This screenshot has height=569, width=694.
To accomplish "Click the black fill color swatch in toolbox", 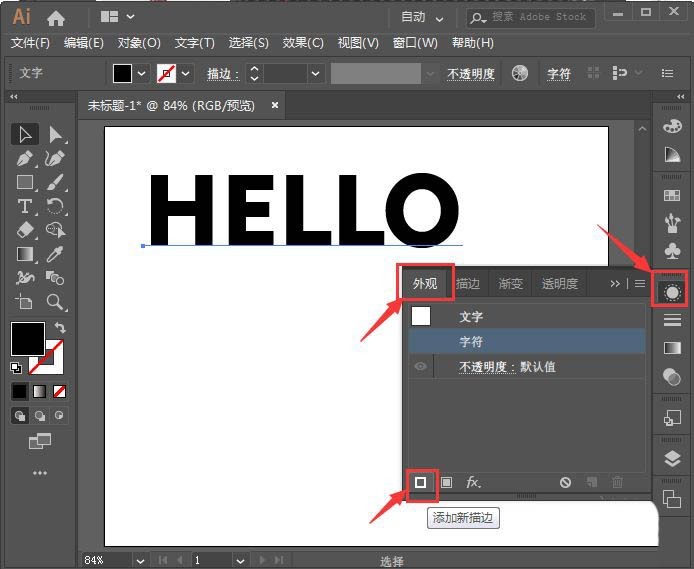I will (28, 339).
